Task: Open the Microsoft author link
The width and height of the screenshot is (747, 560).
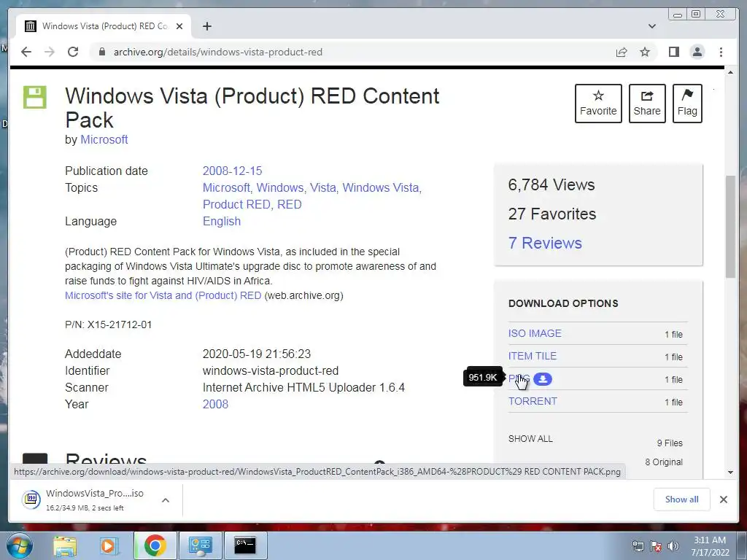Action: (x=104, y=139)
